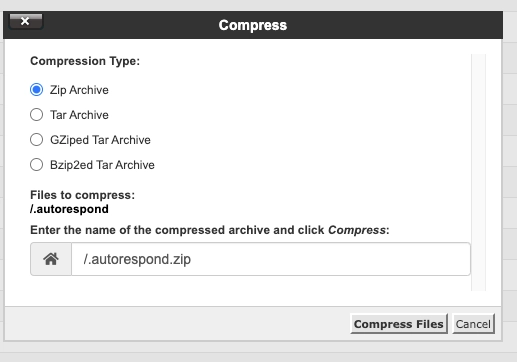517x362 pixels.
Task: Pick the GZiped Tar Archive radio button
Action: tap(36, 140)
